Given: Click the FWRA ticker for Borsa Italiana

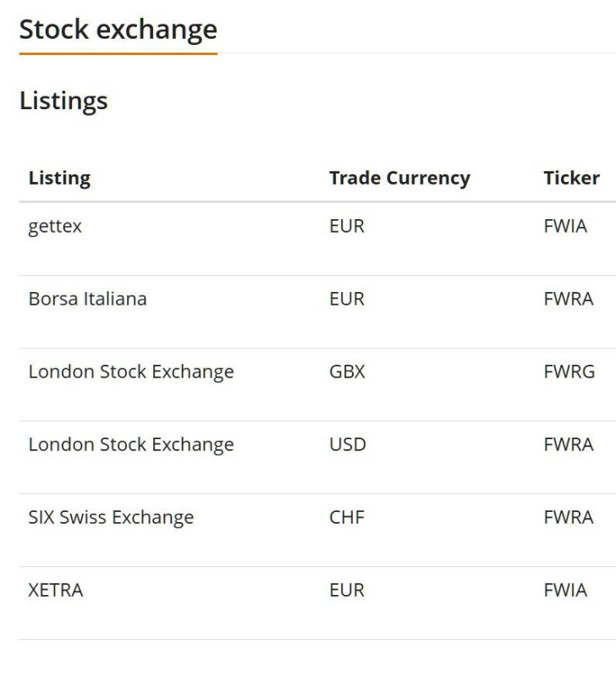Looking at the screenshot, I should tap(569, 299).
